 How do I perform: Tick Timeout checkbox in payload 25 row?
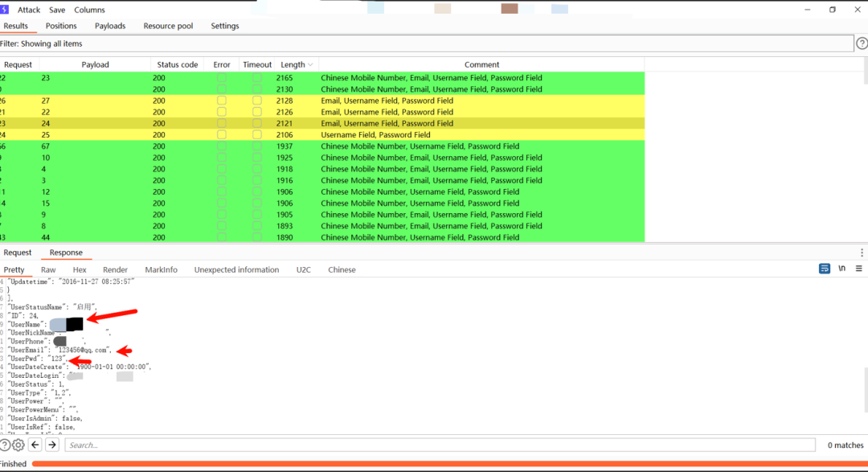click(x=257, y=134)
